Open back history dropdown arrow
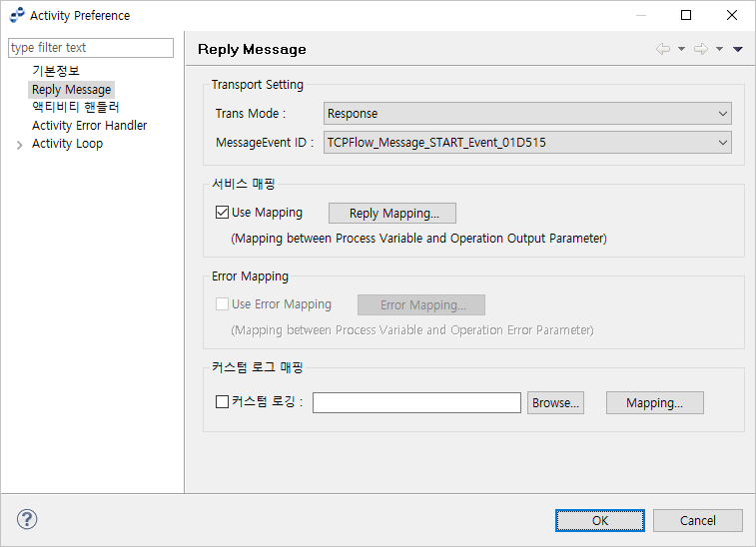Viewport: 756px width, 547px height. [x=681, y=49]
